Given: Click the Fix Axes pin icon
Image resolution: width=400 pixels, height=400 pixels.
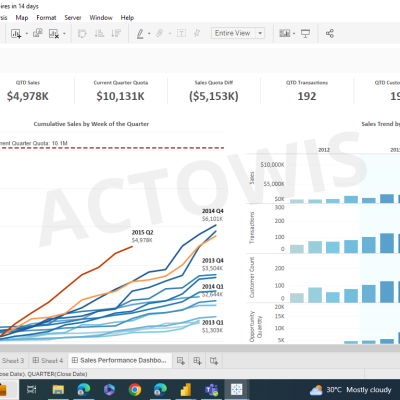Looking at the screenshot, I should (197, 33).
